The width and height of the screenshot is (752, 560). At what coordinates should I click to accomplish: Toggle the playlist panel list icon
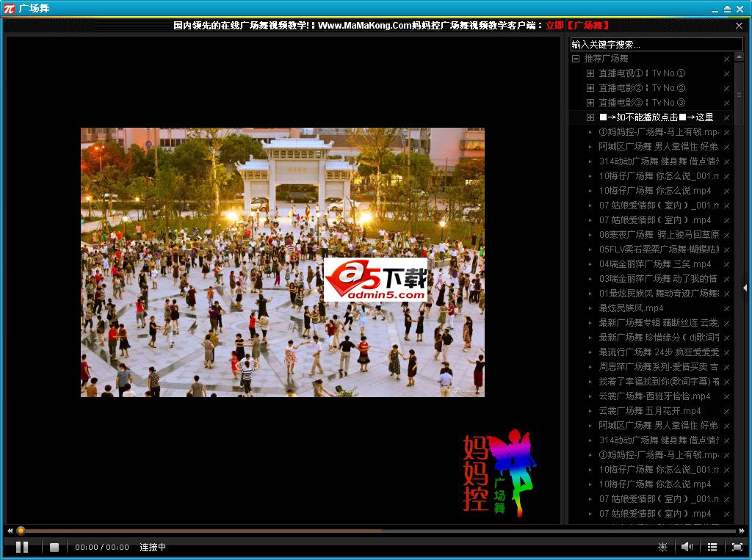712,547
